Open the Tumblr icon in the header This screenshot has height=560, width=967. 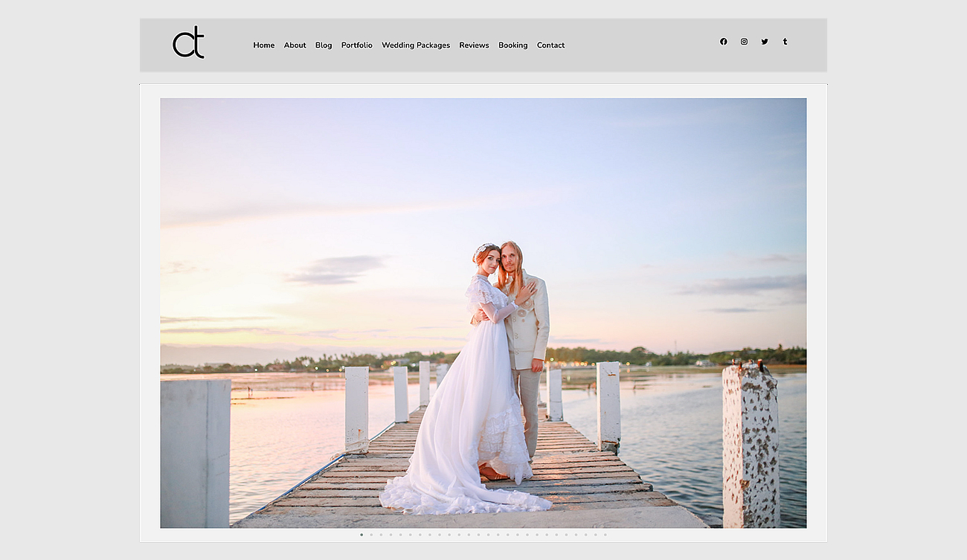[x=785, y=42]
